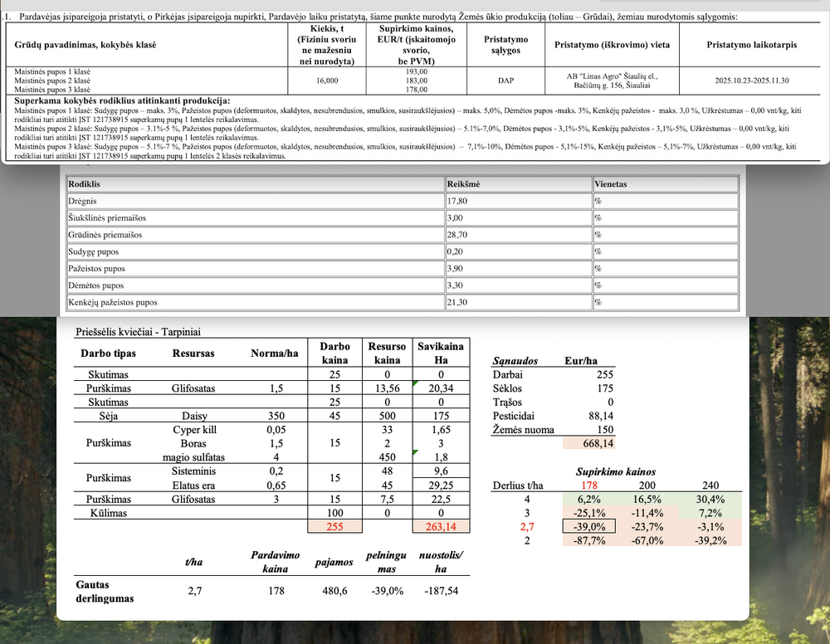Select the quantity cell "16,000"
The height and width of the screenshot is (644, 830).
coord(327,80)
